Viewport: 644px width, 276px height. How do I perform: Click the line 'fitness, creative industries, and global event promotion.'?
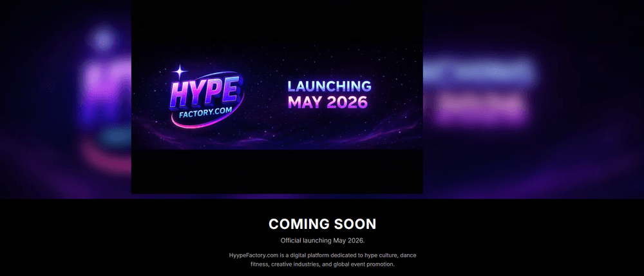(323, 264)
